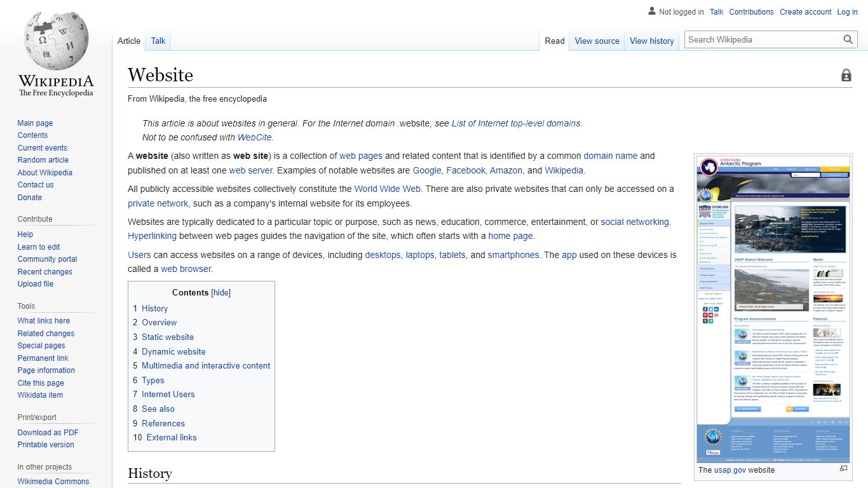Open the web browser link

186,269
